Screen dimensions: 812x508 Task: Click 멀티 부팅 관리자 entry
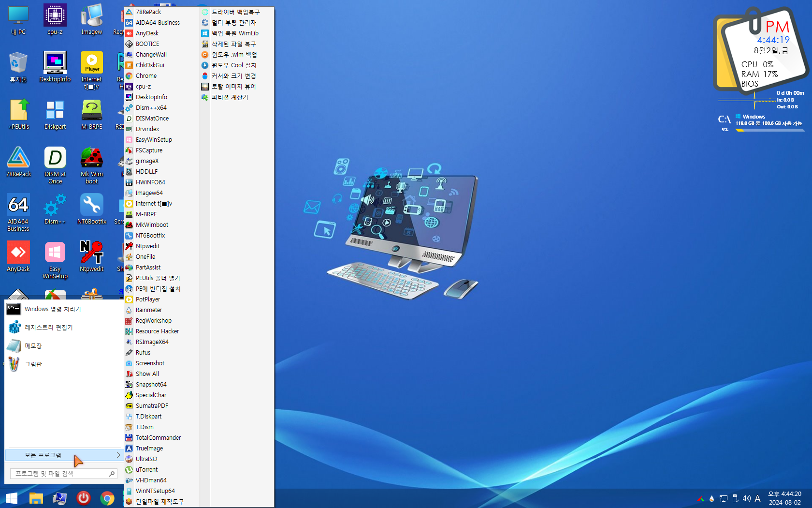tap(237, 23)
